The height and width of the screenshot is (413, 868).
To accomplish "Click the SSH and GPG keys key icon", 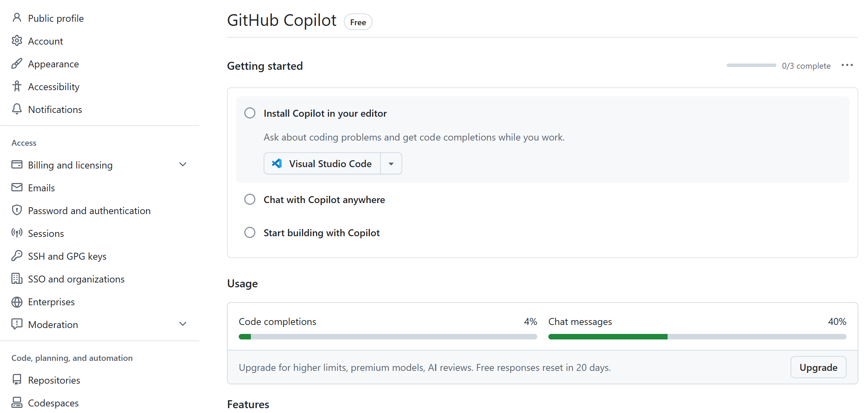I will pos(17,256).
